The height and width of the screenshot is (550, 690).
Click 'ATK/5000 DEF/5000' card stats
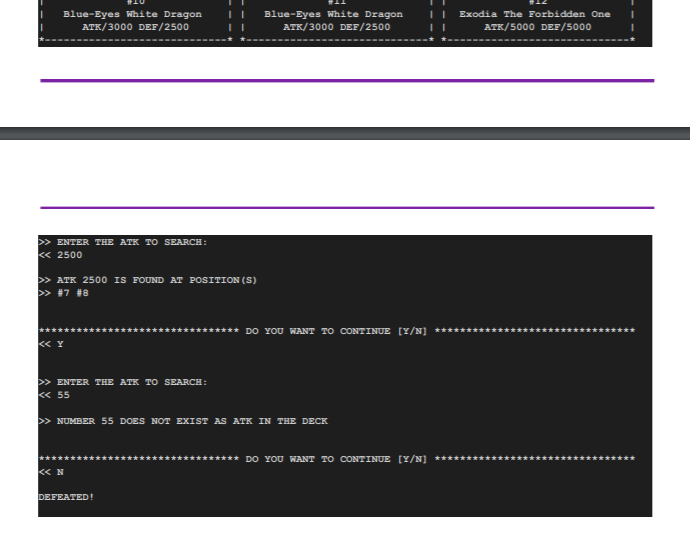tap(538, 27)
